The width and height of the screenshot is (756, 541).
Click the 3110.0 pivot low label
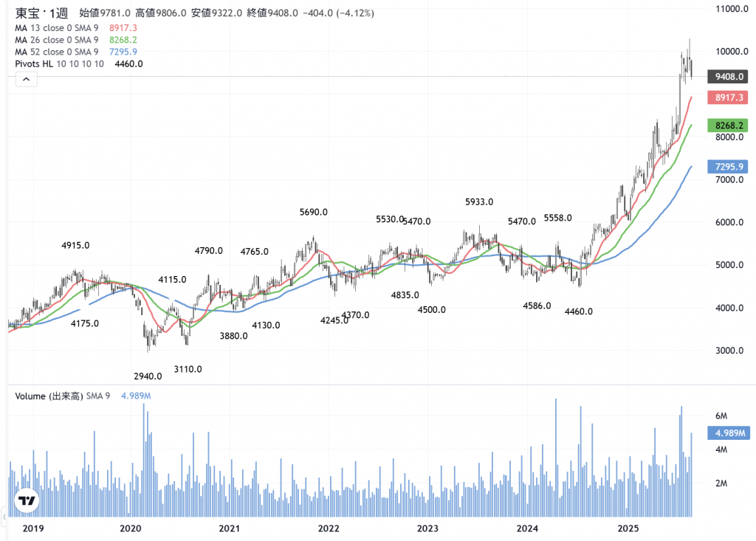(x=188, y=369)
